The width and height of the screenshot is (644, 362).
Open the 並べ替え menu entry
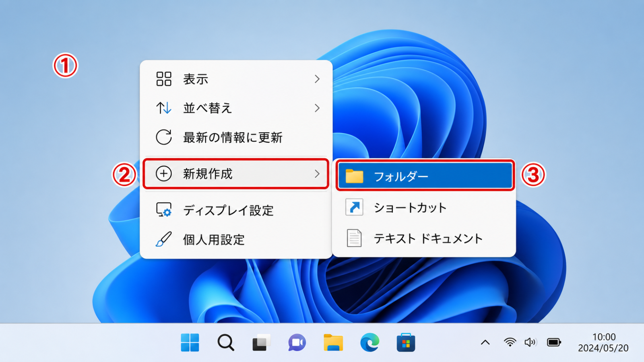coord(236,108)
